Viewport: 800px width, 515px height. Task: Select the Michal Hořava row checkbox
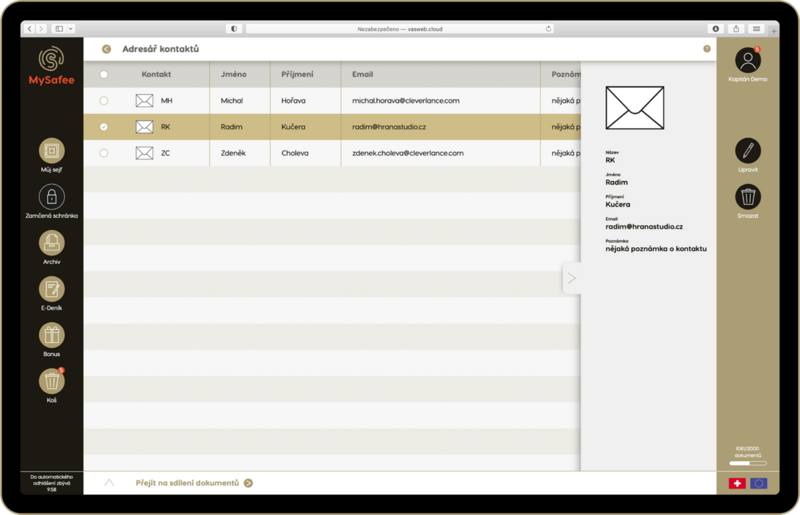(104, 101)
